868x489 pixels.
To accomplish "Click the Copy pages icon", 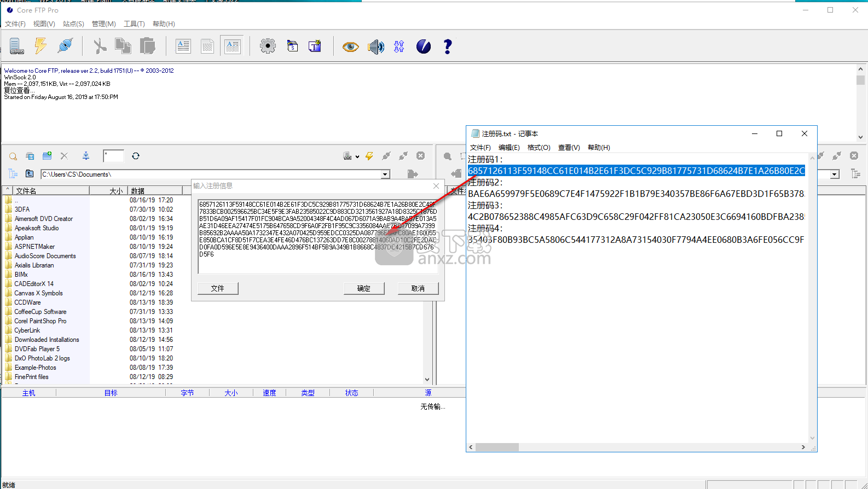I will pyautogui.click(x=123, y=46).
